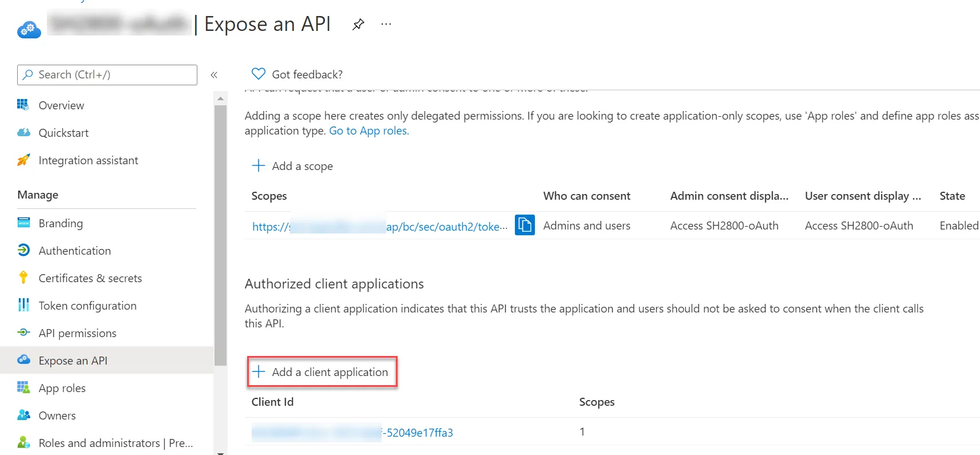Click the Quickstart cloud icon
This screenshot has width=980, height=455.
(x=23, y=132)
